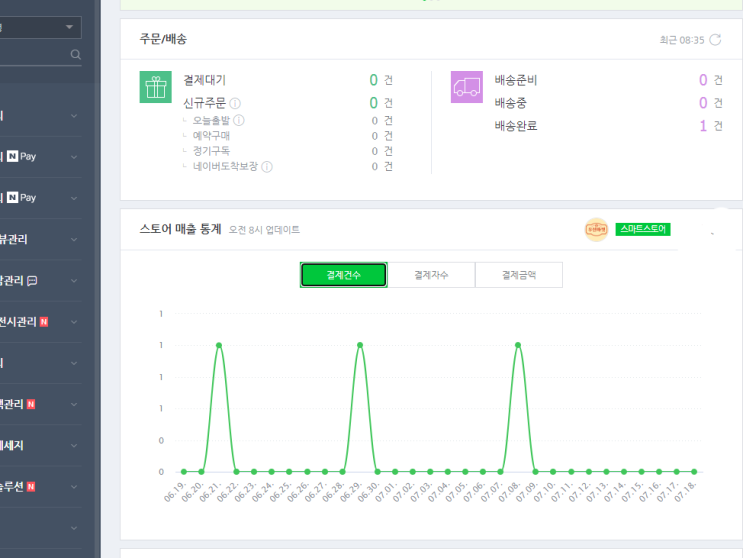Open 오늘출발 order list
Screen dimensions: 743x558
[x=211, y=120]
